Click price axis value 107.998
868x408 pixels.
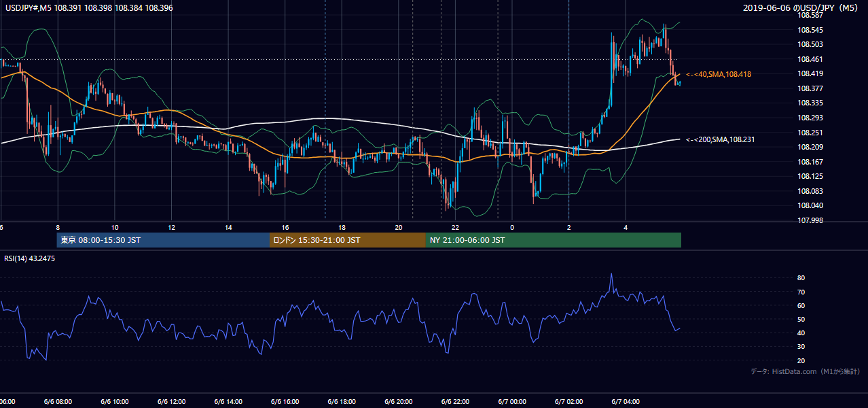pos(810,220)
